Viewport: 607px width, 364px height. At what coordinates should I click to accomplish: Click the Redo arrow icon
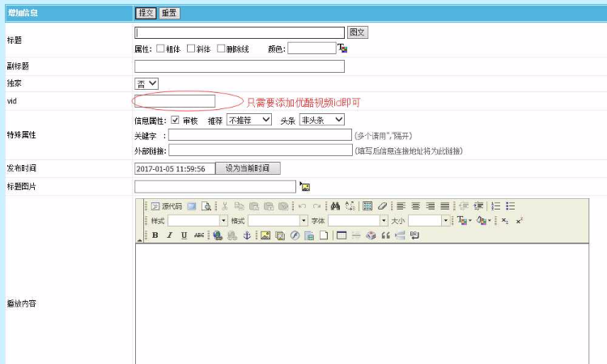pos(316,206)
